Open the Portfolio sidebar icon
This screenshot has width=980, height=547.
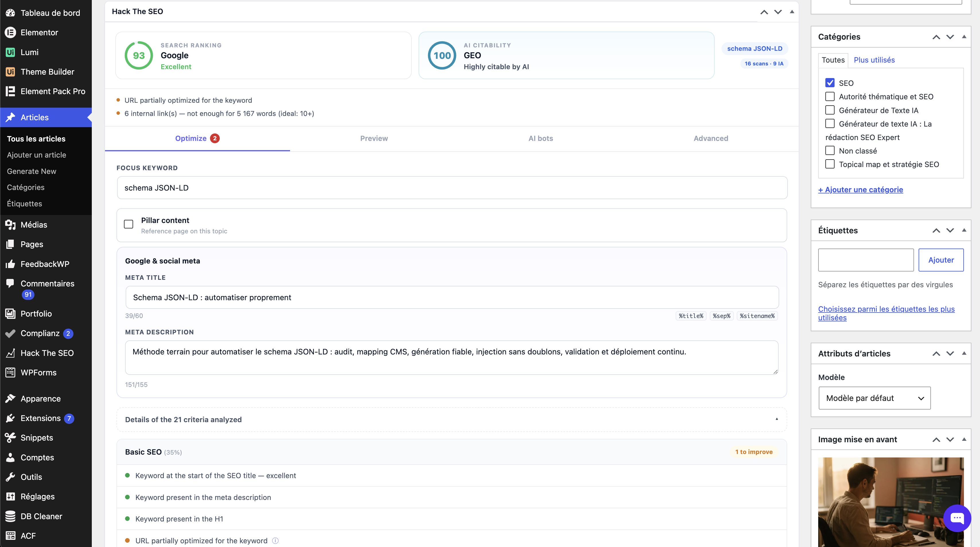(10, 314)
